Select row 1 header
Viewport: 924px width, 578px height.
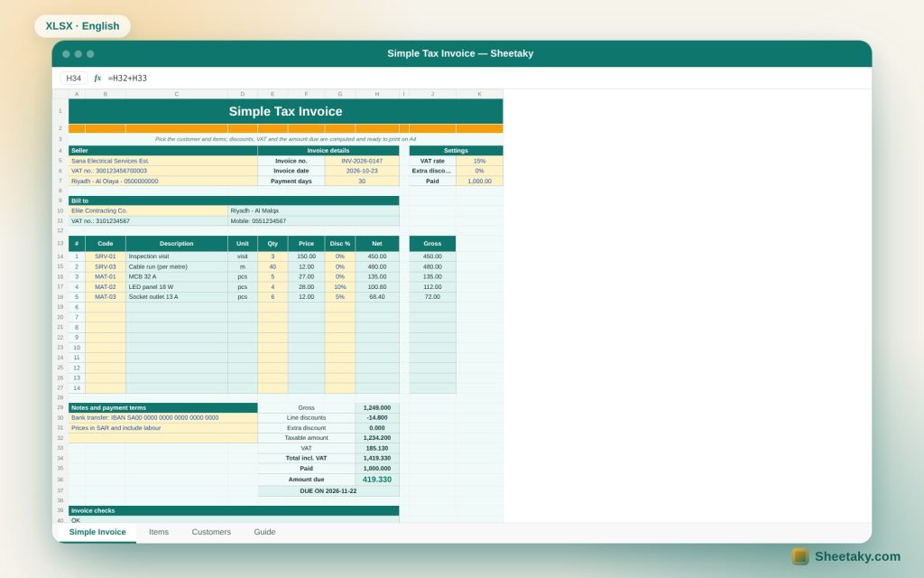pos(60,111)
